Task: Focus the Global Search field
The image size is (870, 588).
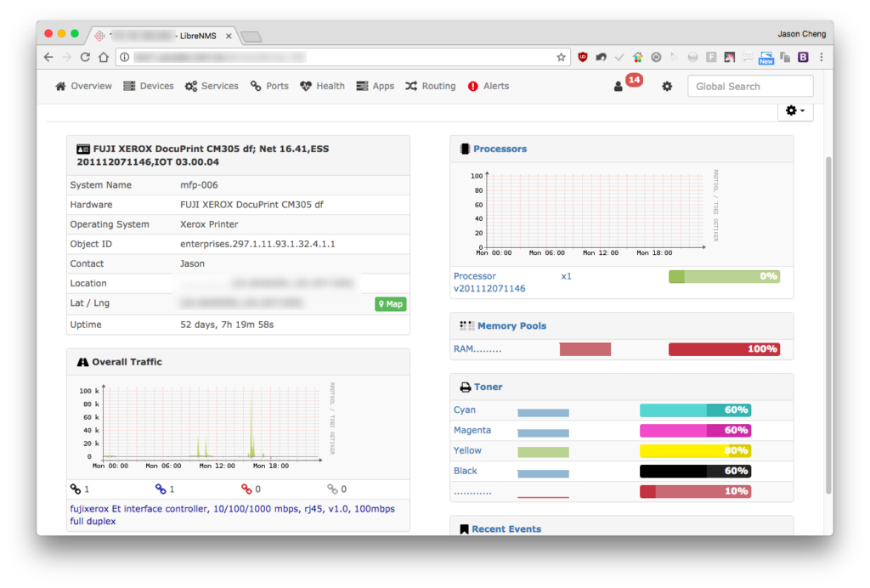Action: coord(750,87)
